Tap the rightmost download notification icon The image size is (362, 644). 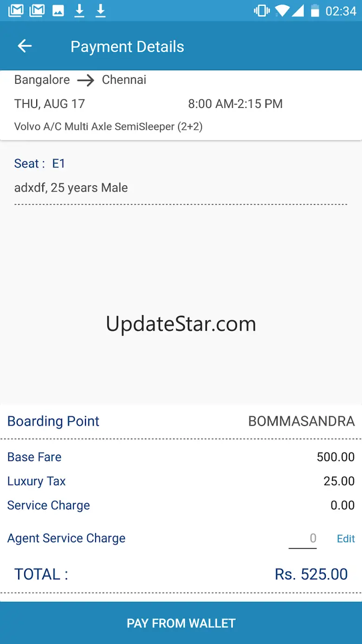pyautogui.click(x=100, y=11)
